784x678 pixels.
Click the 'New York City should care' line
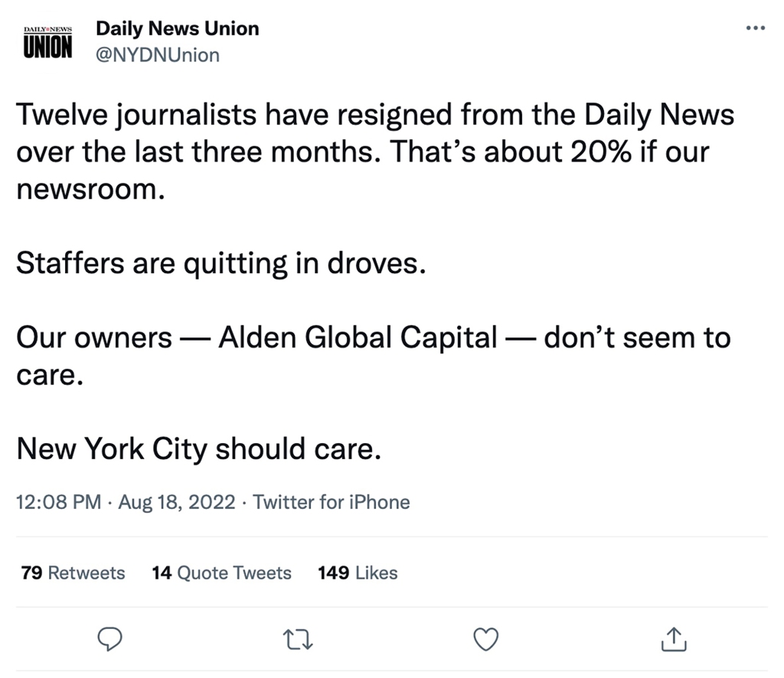[x=198, y=448]
